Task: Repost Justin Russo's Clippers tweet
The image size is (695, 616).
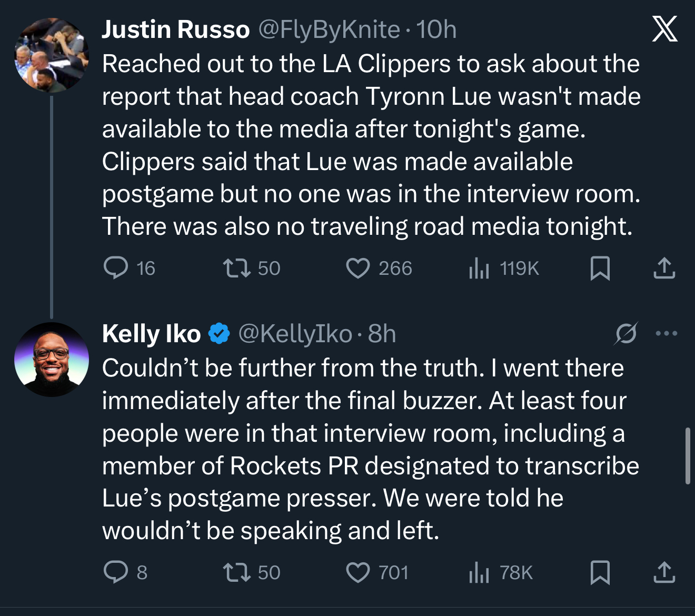Action: (x=236, y=268)
